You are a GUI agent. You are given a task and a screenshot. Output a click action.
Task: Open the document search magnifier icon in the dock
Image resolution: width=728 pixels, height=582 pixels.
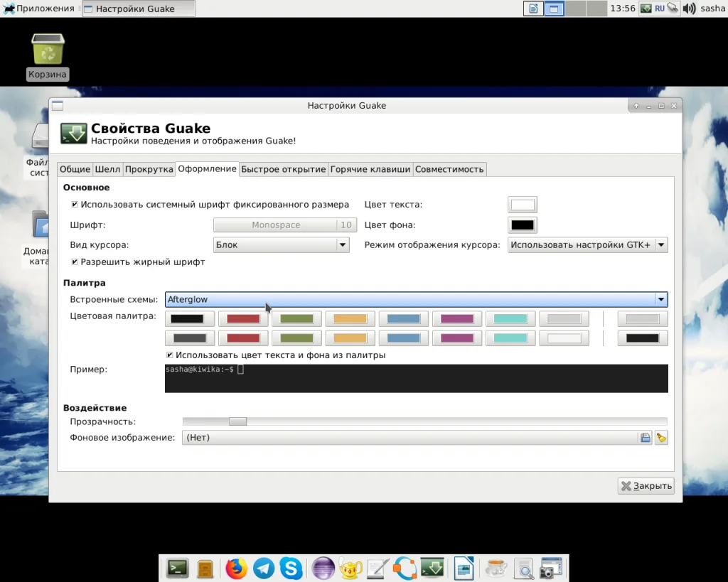[x=524, y=569]
